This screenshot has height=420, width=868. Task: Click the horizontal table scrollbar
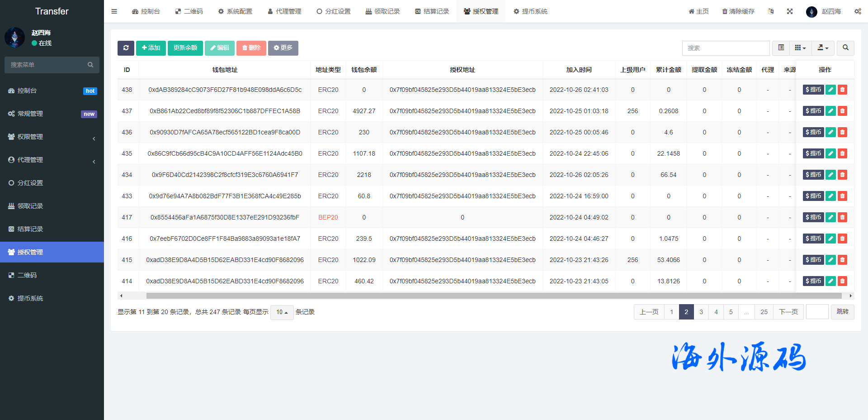(493, 296)
